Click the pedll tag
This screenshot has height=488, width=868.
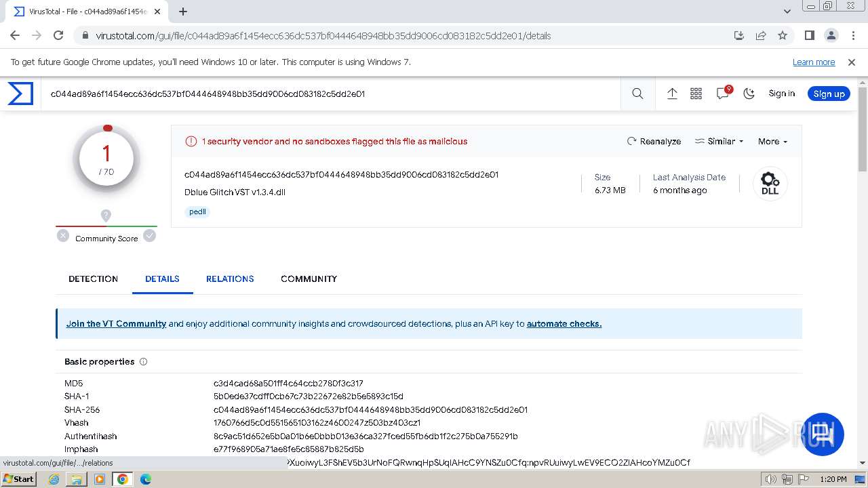[197, 211]
